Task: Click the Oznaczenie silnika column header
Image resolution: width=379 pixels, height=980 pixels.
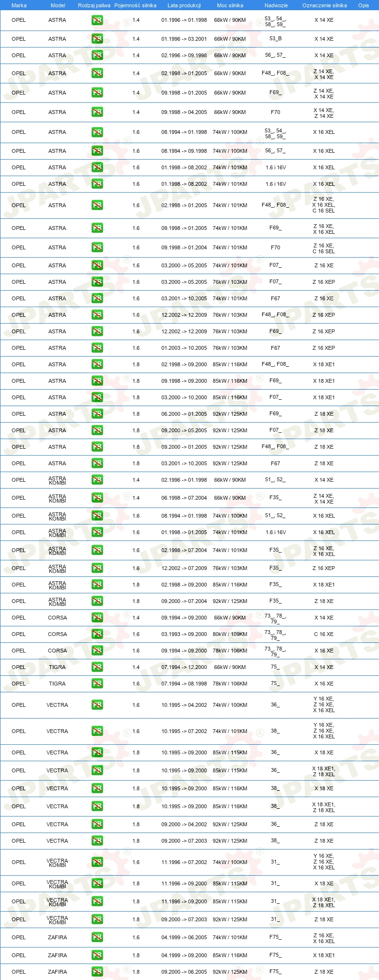Action: [324, 5]
